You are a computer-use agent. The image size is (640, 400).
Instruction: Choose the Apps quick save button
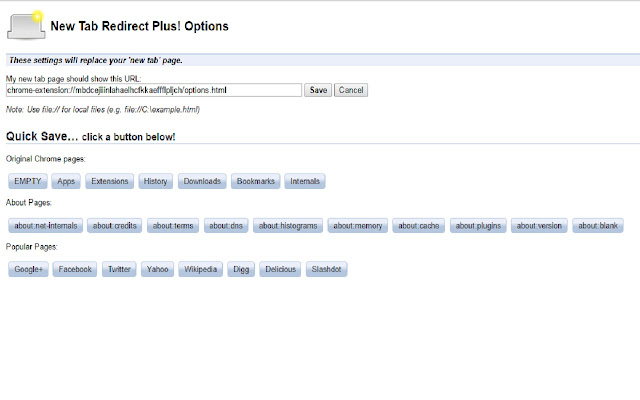(x=67, y=181)
